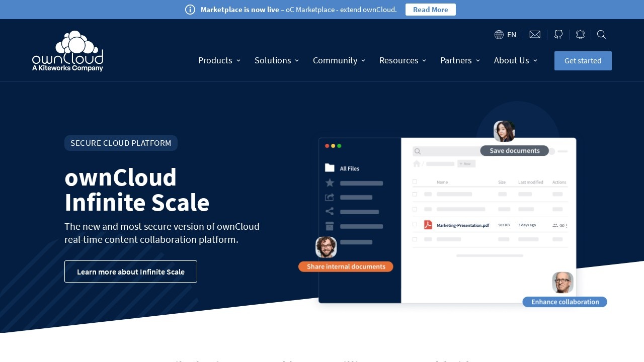Click the SECURE CLOUD PLATFORM badge

121,143
